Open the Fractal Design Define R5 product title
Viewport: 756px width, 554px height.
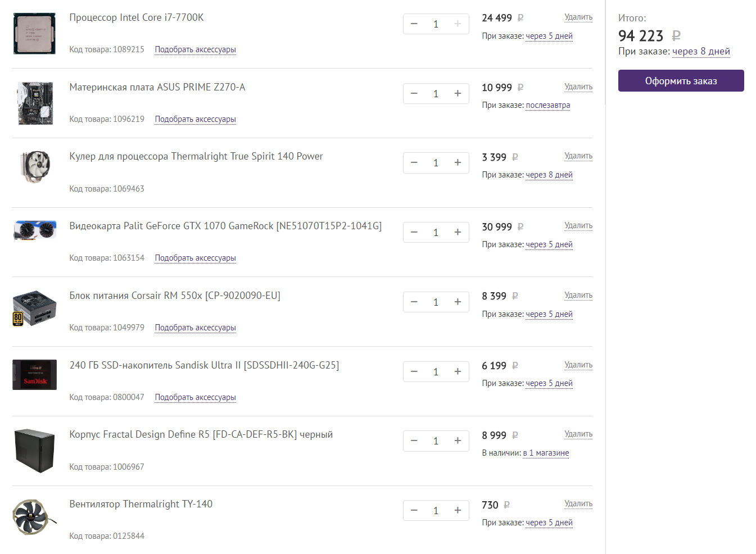[201, 434]
